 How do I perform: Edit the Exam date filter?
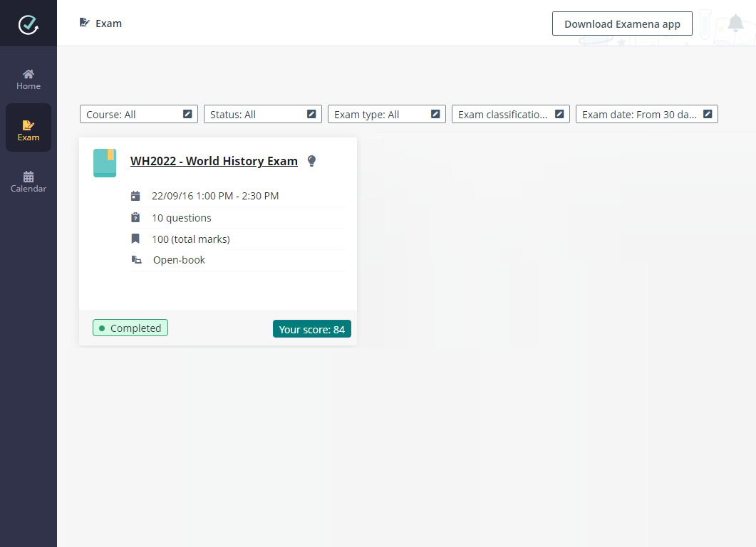point(646,114)
